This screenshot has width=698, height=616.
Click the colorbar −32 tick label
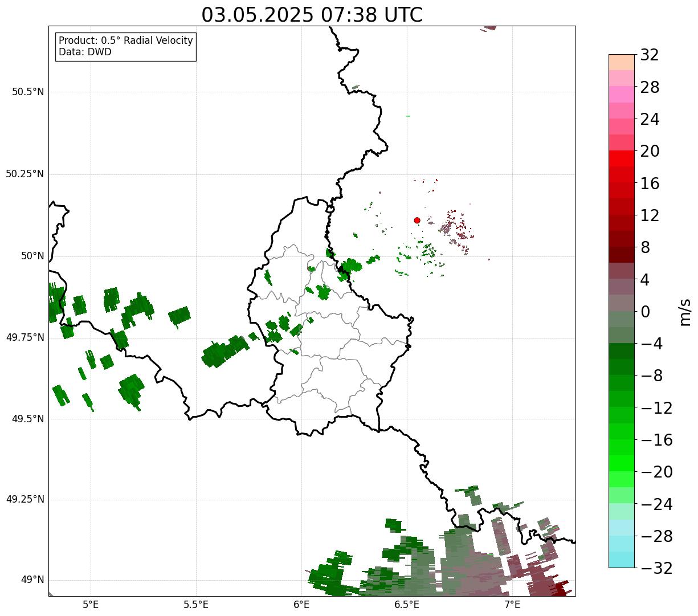pos(656,568)
